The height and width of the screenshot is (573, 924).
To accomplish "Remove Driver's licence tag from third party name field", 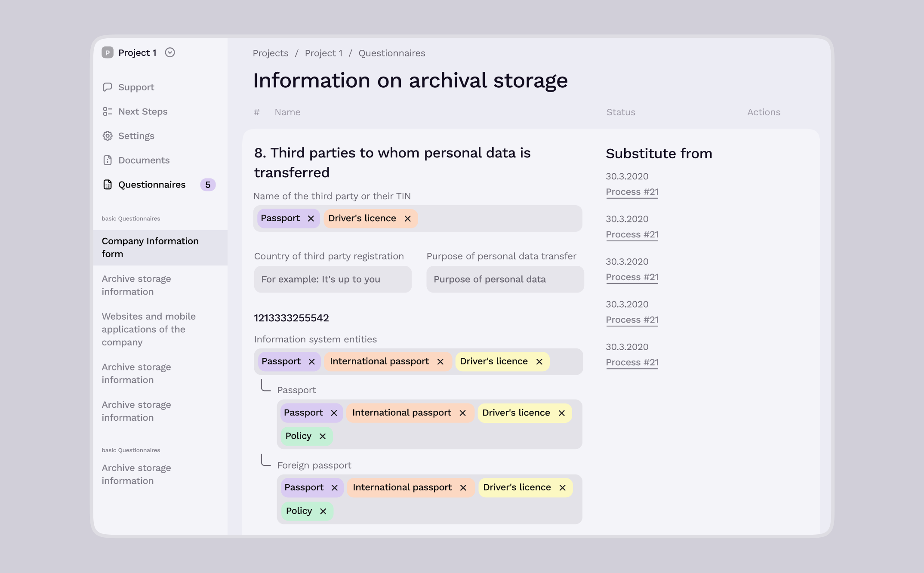I will point(408,219).
